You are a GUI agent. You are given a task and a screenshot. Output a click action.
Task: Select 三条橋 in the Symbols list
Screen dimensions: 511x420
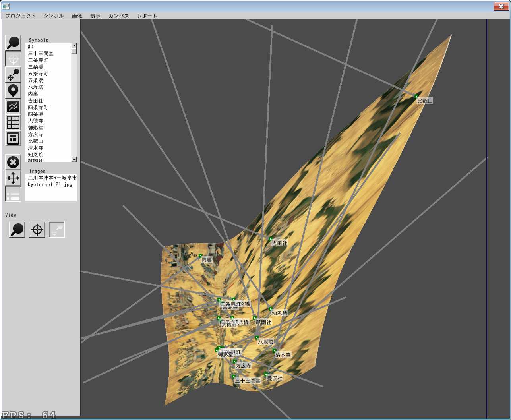(x=48, y=67)
